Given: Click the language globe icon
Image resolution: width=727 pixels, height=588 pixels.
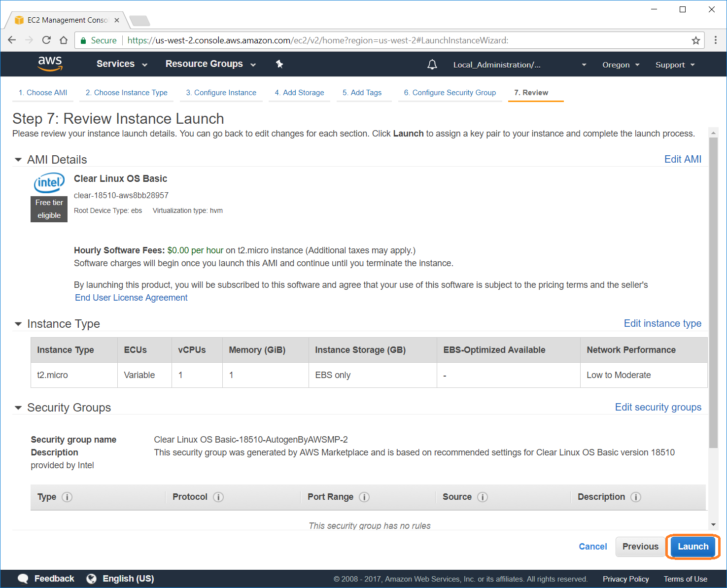Looking at the screenshot, I should [91, 579].
